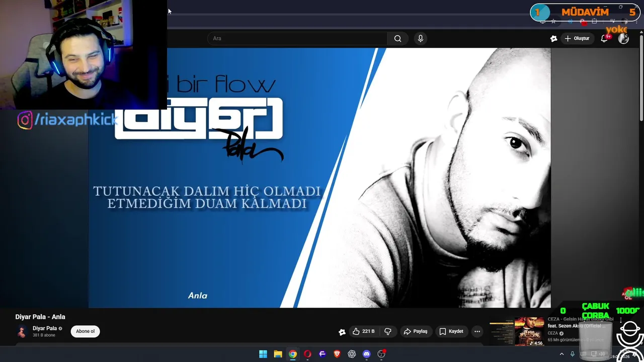This screenshot has height=362, width=644.
Task: Open Discord from the taskbar
Action: pos(367,354)
